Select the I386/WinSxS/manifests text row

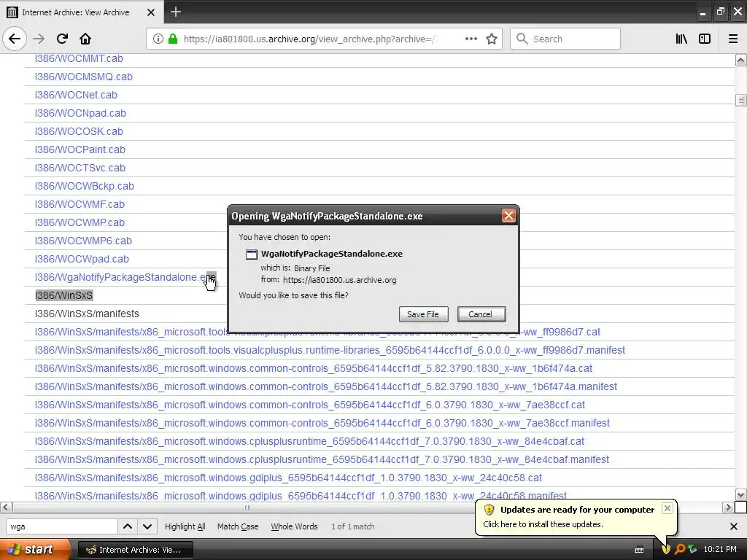[87, 314]
